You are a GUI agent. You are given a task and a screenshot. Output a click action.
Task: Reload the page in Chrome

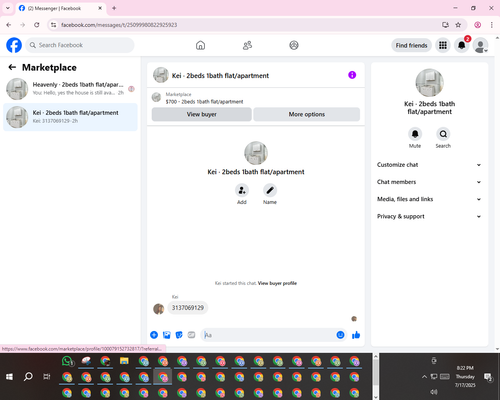tap(37, 25)
